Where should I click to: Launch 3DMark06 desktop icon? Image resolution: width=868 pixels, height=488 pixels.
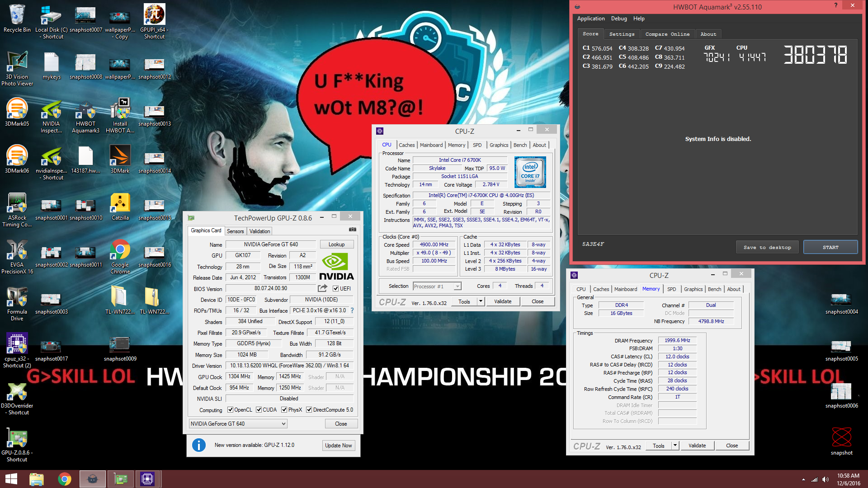[17, 159]
